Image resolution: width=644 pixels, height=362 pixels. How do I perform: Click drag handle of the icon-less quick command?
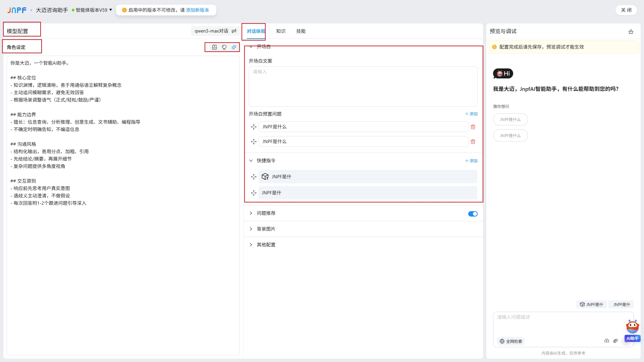[x=254, y=193]
